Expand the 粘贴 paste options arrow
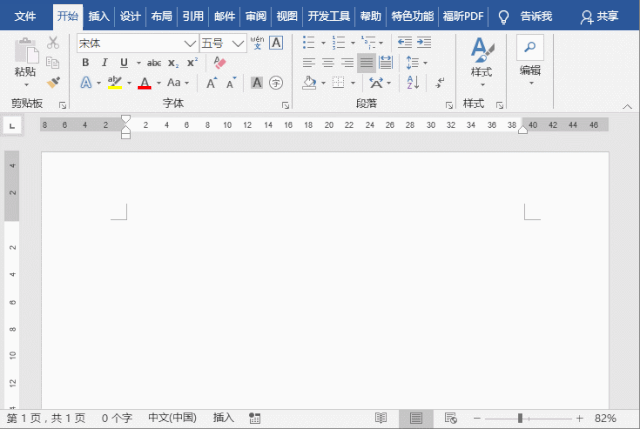This screenshot has width=640, height=429. click(25, 86)
